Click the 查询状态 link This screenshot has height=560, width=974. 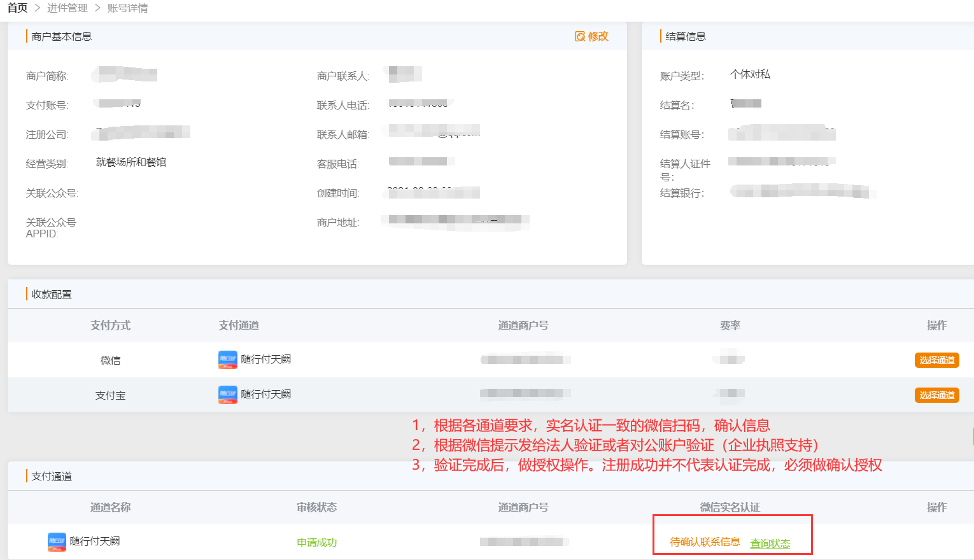[x=770, y=543]
